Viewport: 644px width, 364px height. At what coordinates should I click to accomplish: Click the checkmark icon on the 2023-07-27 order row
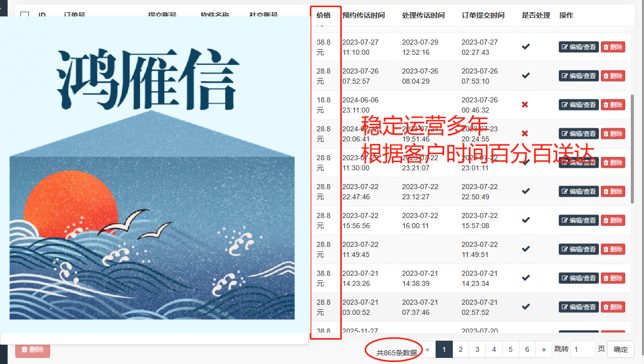click(525, 47)
